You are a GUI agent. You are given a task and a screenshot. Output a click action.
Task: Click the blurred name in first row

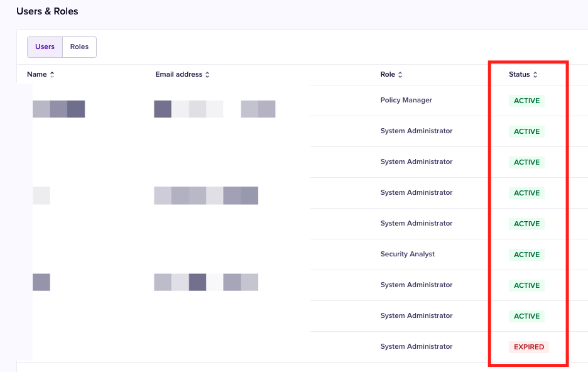tap(58, 109)
